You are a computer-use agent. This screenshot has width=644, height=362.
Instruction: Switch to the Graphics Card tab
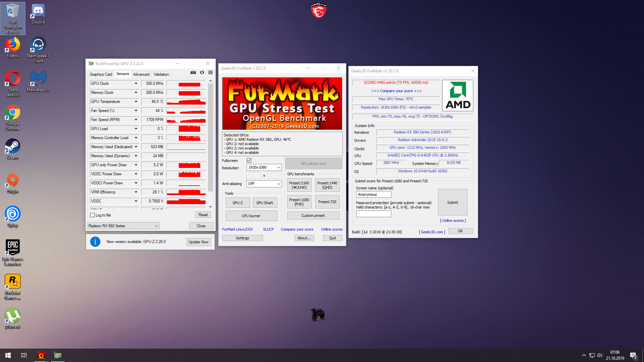[x=100, y=74]
